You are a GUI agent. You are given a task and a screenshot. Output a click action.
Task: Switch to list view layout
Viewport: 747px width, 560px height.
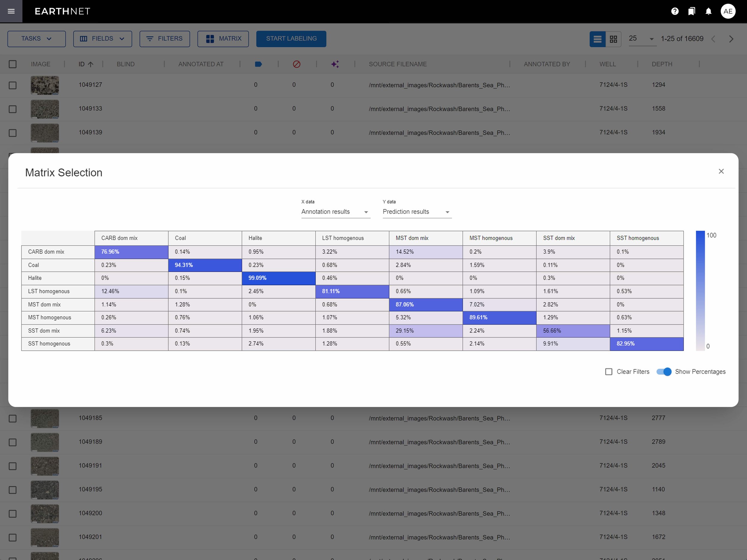pos(597,39)
